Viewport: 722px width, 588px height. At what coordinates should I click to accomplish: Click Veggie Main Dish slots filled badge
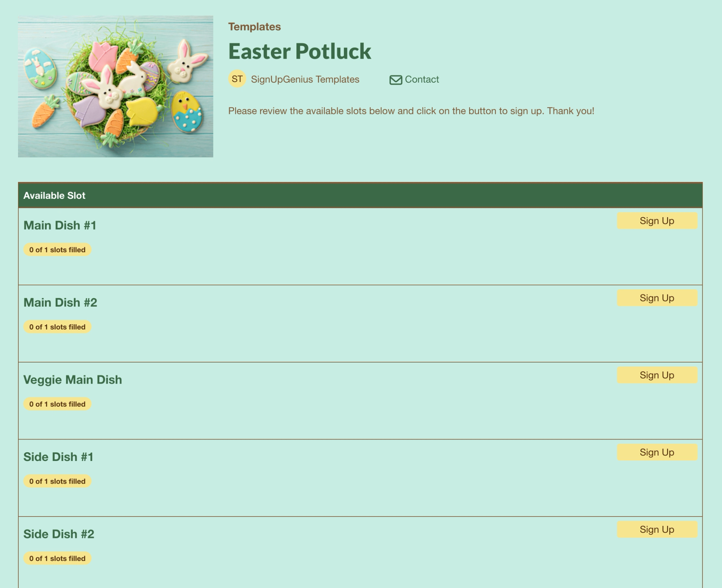pos(58,404)
